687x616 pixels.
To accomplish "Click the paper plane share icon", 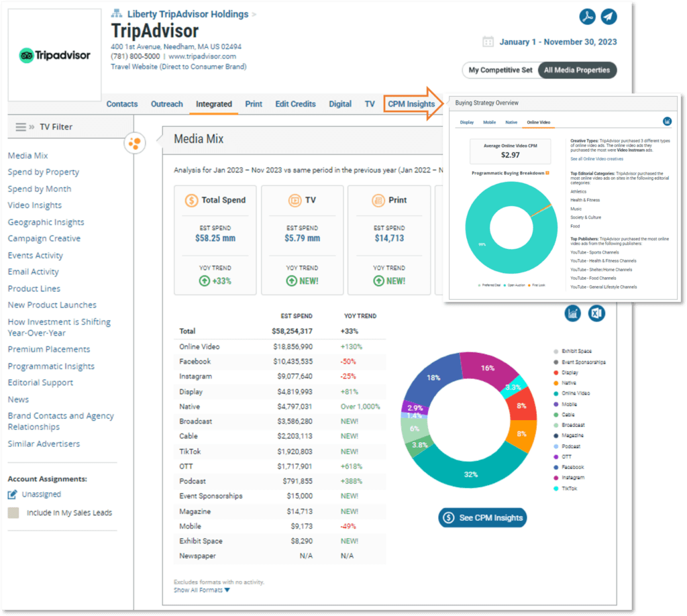I will [x=609, y=17].
